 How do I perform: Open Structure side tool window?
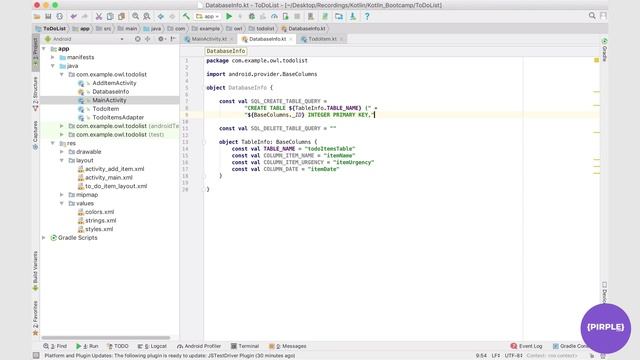[36, 93]
